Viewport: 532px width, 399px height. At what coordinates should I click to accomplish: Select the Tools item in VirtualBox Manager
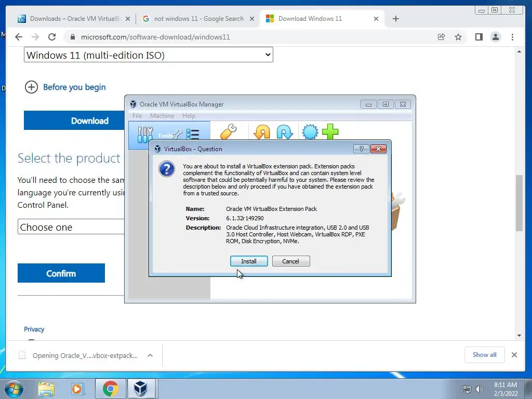pyautogui.click(x=169, y=135)
